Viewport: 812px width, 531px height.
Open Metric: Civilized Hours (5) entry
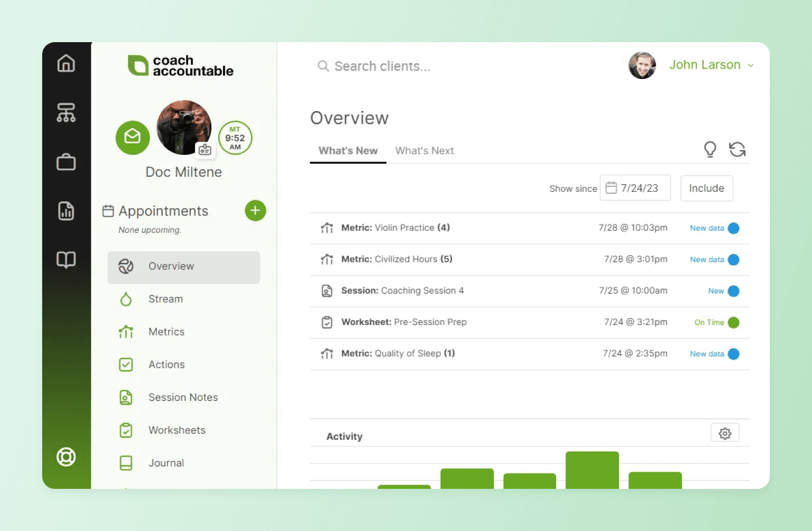point(529,260)
